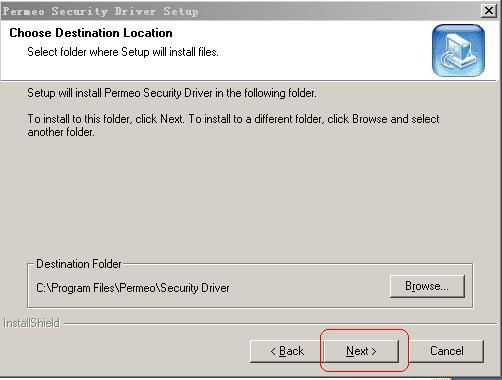Viewport: 502px width, 380px height.
Task: Click the blue computer installer icon
Action: coord(458,50)
